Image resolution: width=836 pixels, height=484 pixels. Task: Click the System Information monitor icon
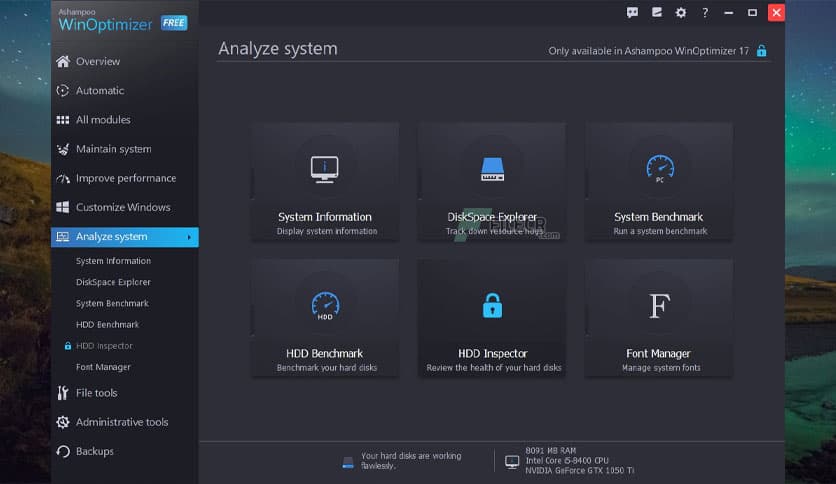(325, 170)
